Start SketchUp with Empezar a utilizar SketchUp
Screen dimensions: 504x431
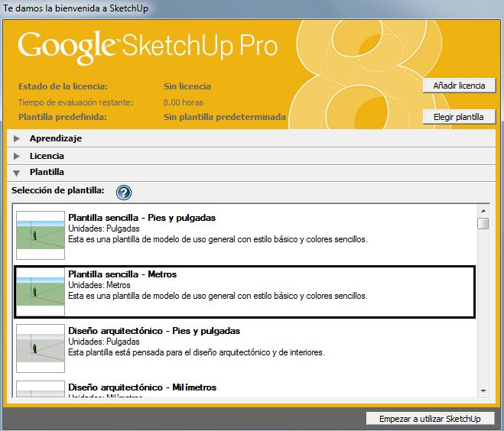pos(430,419)
